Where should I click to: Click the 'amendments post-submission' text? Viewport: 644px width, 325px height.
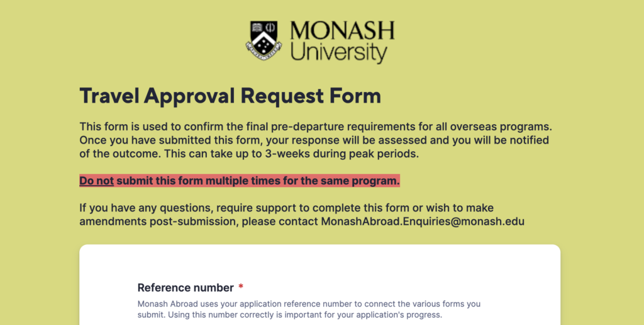coord(158,222)
